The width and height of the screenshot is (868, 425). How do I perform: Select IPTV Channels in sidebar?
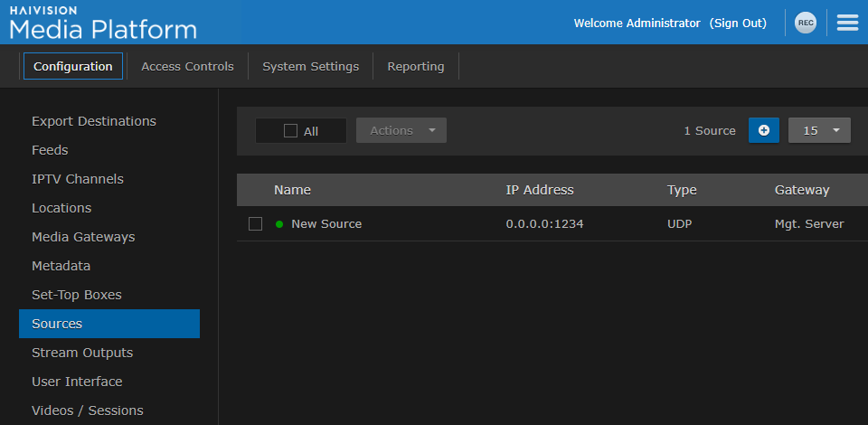tap(77, 179)
